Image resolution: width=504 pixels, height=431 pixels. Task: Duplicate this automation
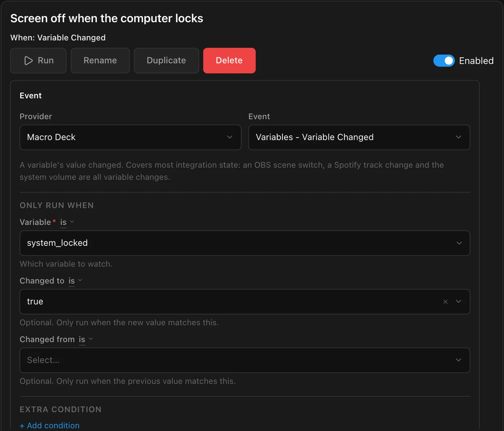166,61
